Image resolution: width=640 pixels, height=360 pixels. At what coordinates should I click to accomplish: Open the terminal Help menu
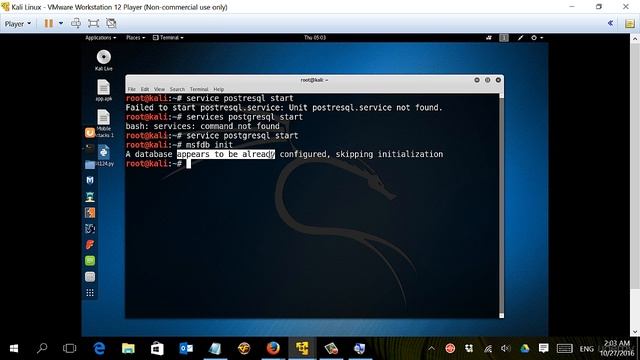point(219,89)
